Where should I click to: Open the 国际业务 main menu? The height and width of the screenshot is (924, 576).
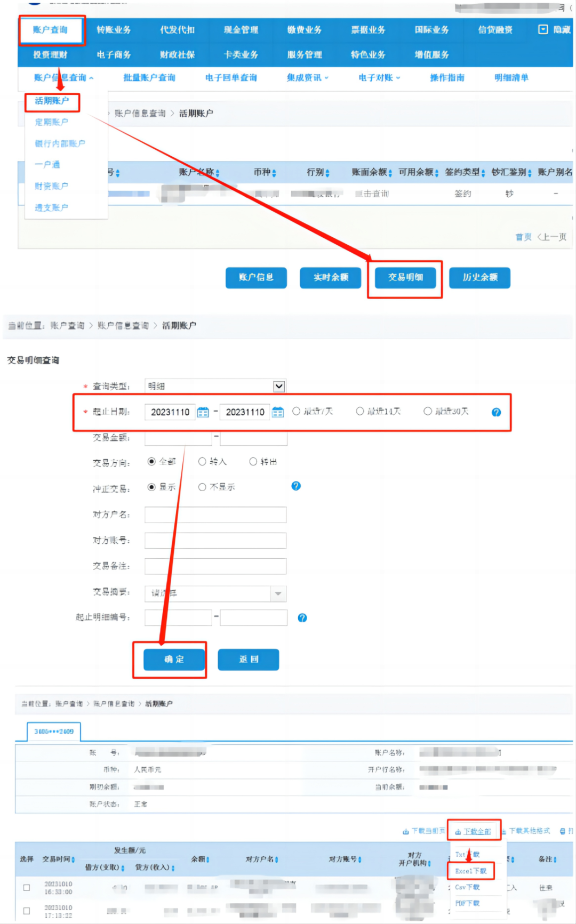click(x=432, y=30)
